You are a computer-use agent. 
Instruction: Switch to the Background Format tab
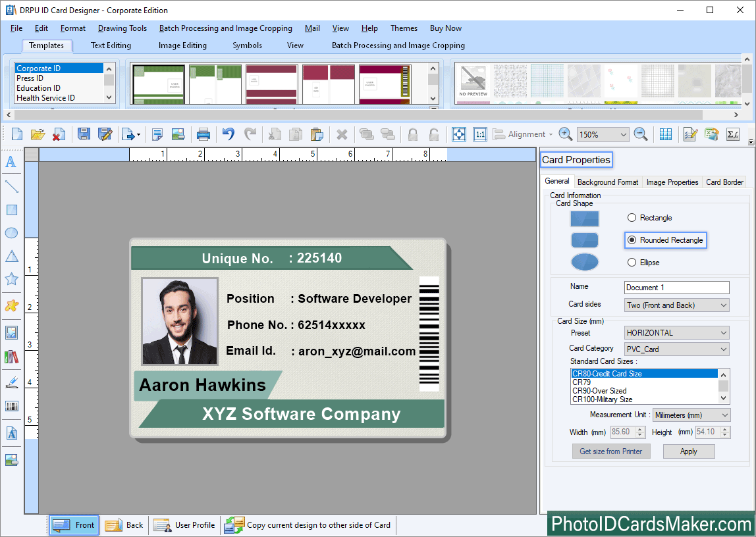[x=607, y=182]
